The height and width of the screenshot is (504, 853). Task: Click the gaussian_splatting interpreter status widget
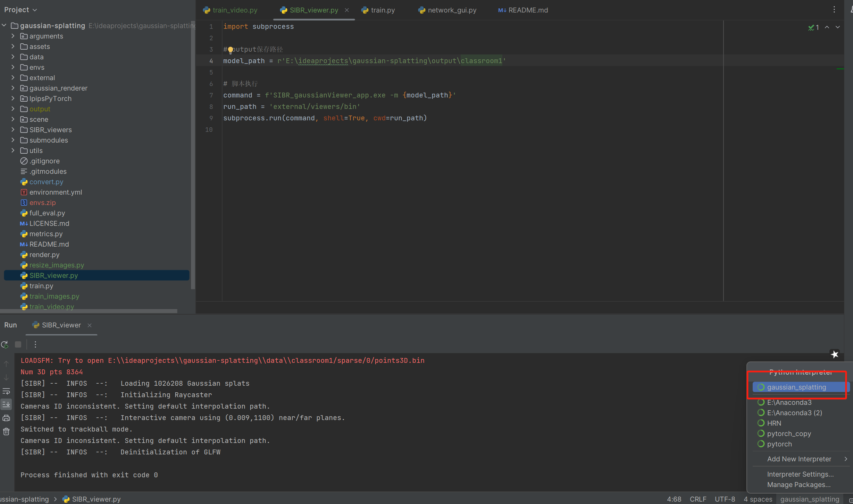coord(810,499)
